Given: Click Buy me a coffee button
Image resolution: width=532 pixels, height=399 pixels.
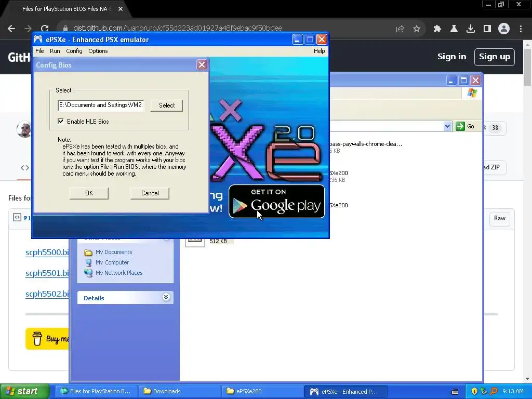Looking at the screenshot, I should tap(47, 338).
